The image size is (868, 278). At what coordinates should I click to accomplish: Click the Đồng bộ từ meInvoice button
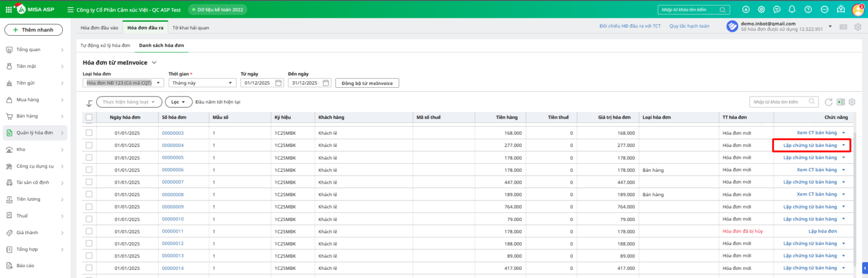[367, 83]
